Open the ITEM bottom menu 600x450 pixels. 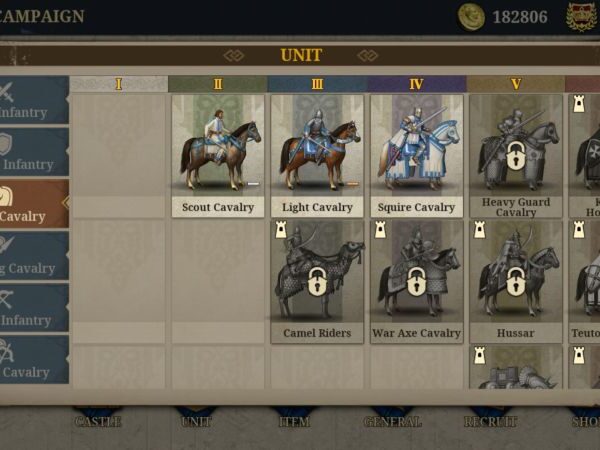coord(294,421)
